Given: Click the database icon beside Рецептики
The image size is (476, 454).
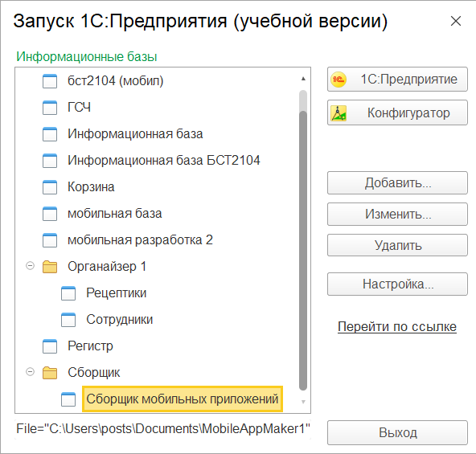Looking at the screenshot, I should (x=68, y=293).
